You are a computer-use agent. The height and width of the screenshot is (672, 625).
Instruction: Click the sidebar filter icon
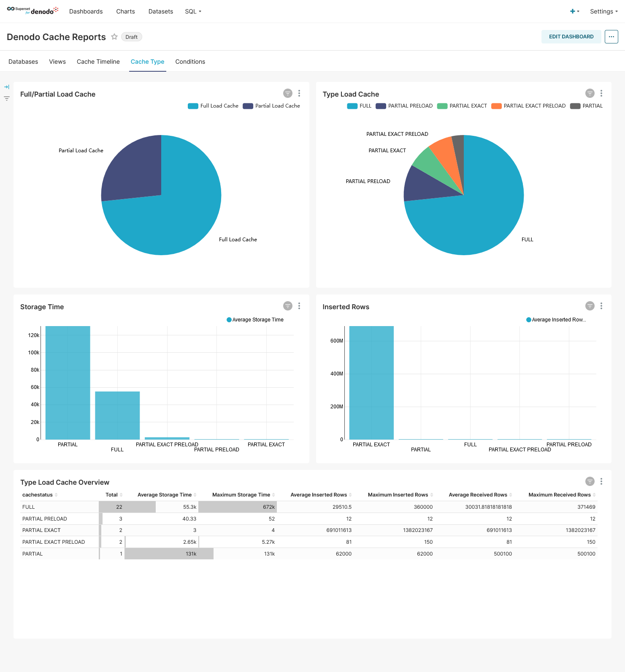tap(7, 99)
